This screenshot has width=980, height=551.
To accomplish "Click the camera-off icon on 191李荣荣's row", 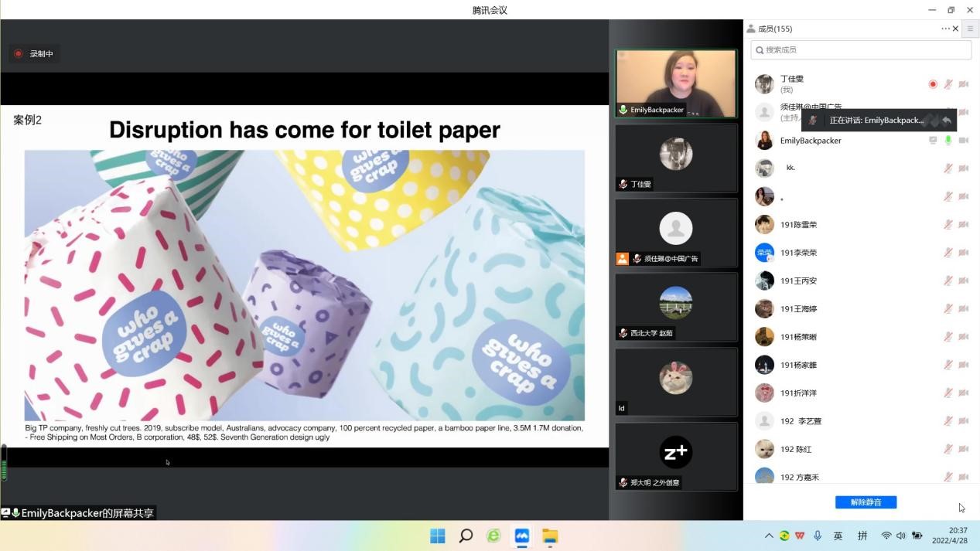I will [964, 253].
